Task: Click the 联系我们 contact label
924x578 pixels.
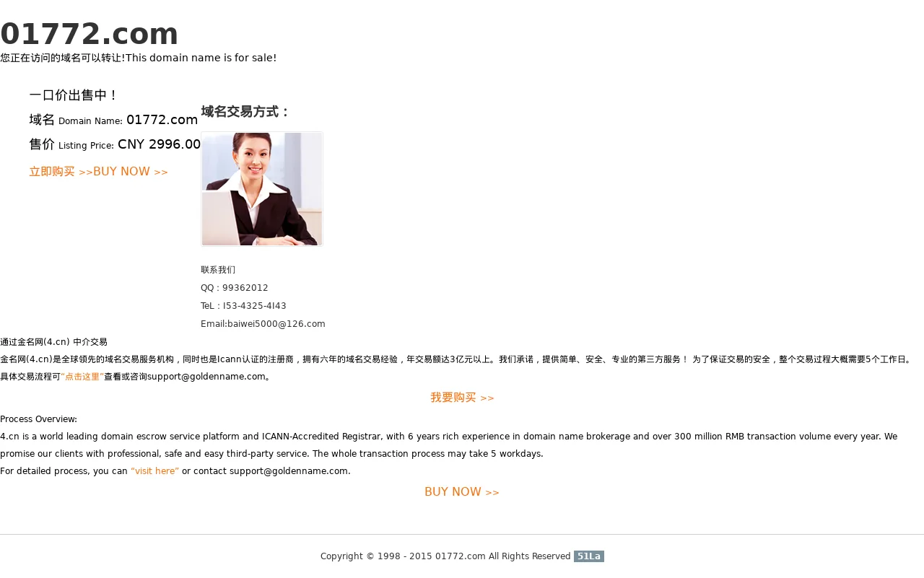Action: [x=218, y=270]
